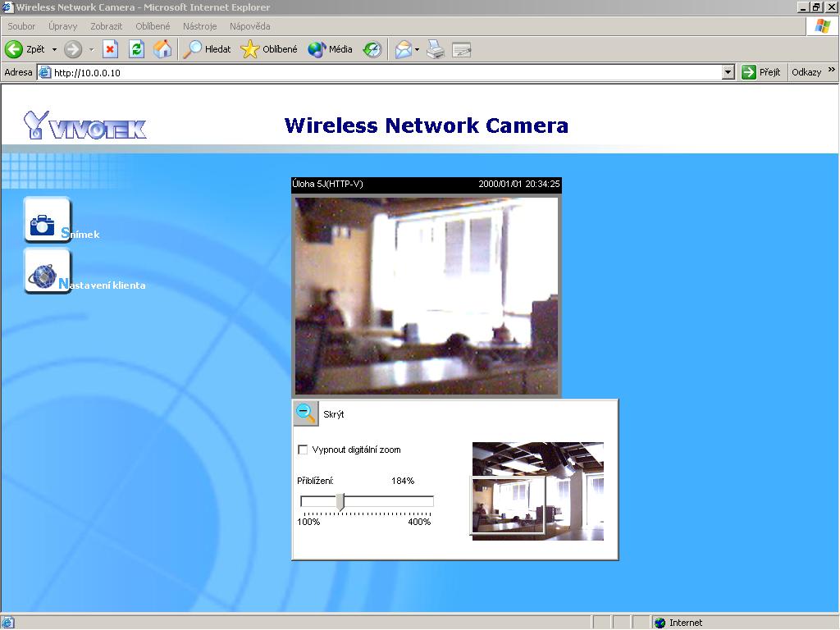Click the Mail envelope icon
The image size is (840, 630).
point(404,49)
